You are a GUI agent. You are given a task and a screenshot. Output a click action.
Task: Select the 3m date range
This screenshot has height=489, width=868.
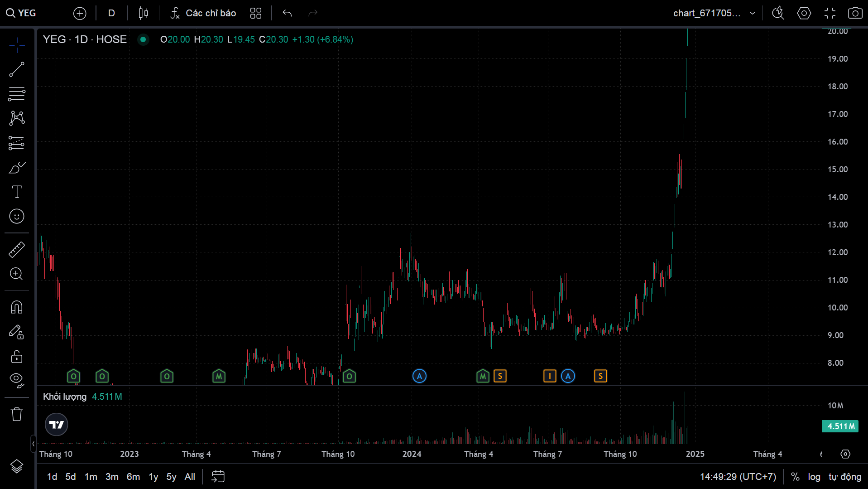112,477
